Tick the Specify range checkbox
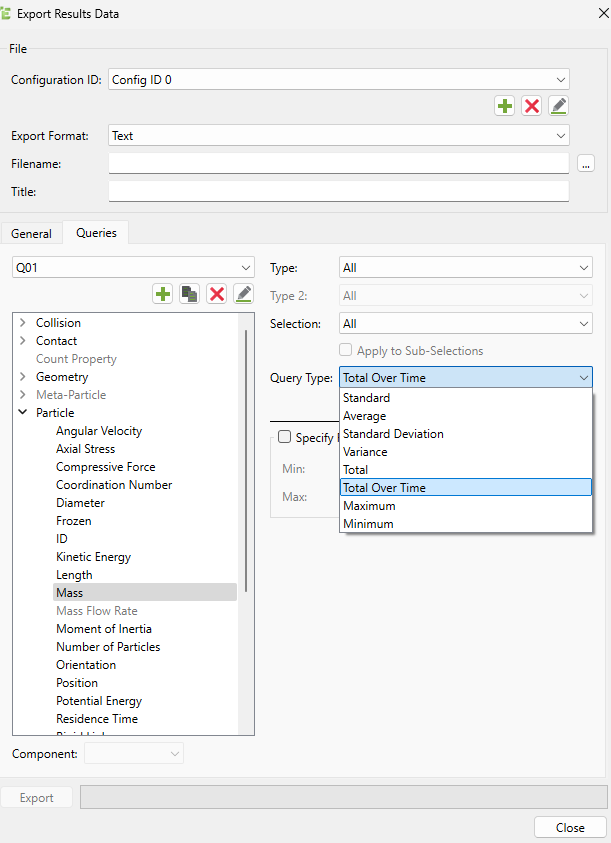611x843 pixels. pyautogui.click(x=285, y=437)
